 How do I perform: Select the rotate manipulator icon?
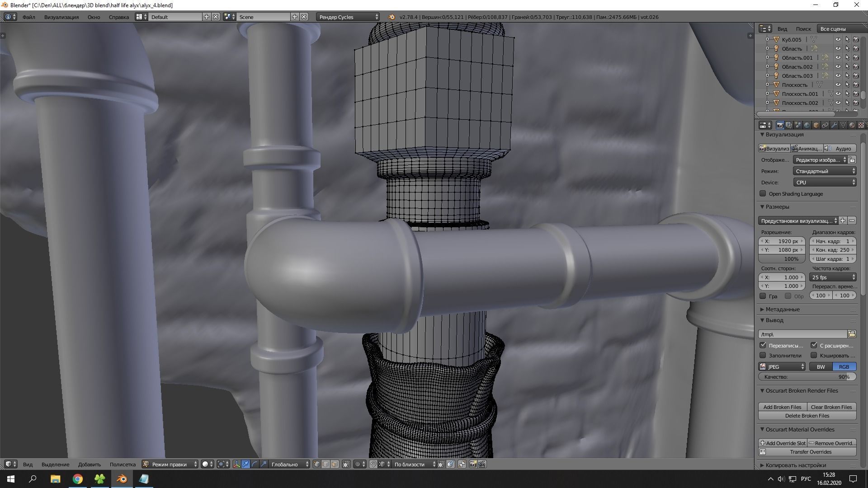(255, 464)
